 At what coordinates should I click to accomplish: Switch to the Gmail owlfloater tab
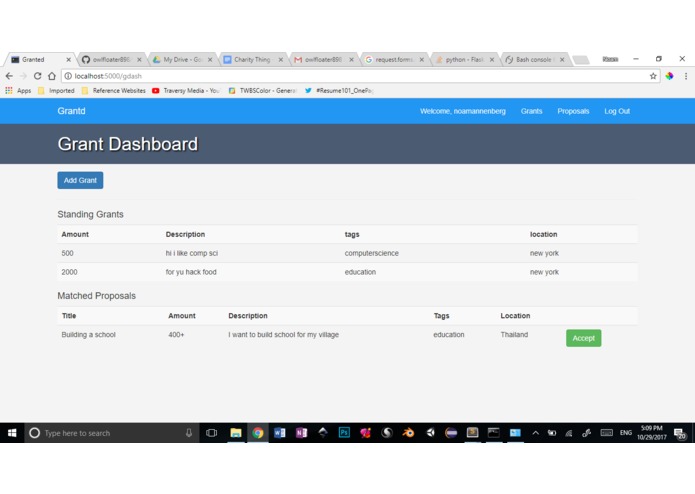(324, 59)
